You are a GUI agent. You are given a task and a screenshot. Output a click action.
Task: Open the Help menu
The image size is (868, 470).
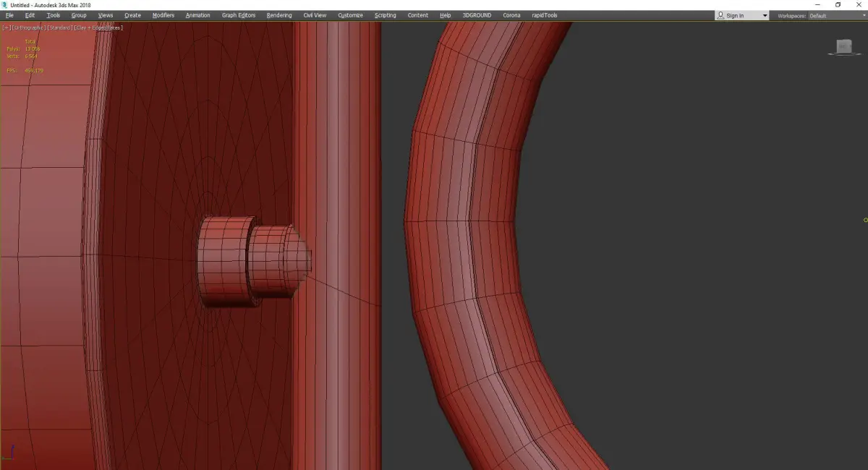point(446,15)
